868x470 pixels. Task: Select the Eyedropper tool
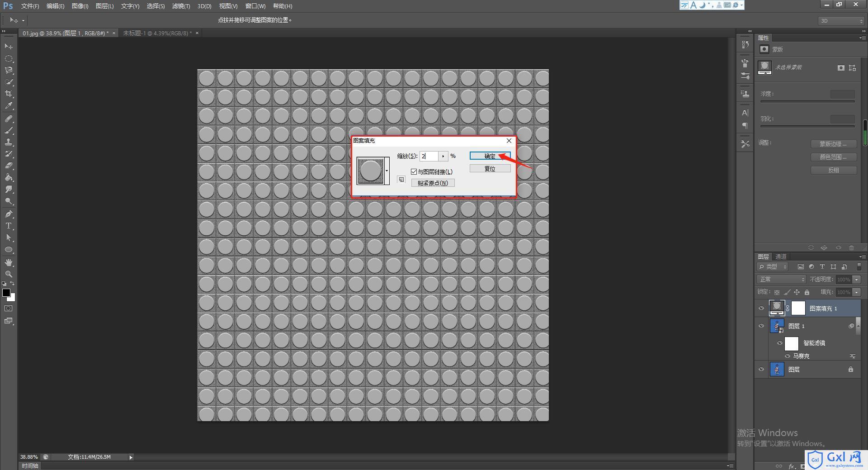coord(9,105)
